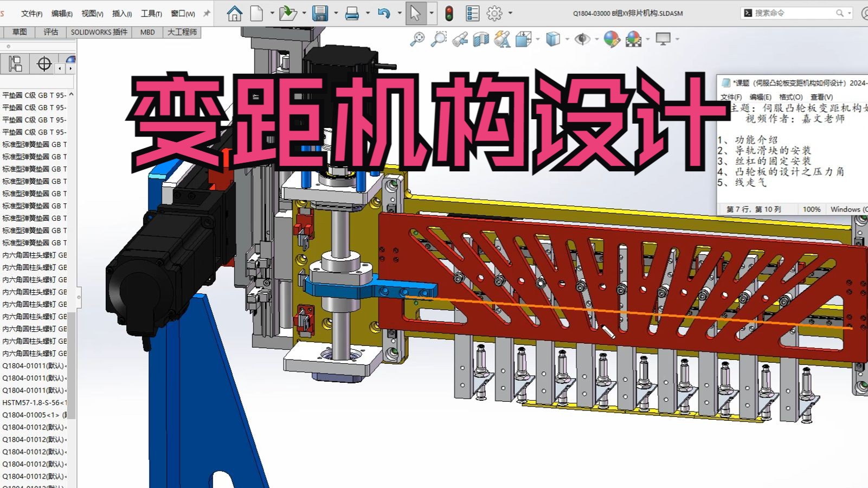This screenshot has width=868, height=488.
Task: Click the command search prompt icon
Action: pyautogui.click(x=748, y=12)
